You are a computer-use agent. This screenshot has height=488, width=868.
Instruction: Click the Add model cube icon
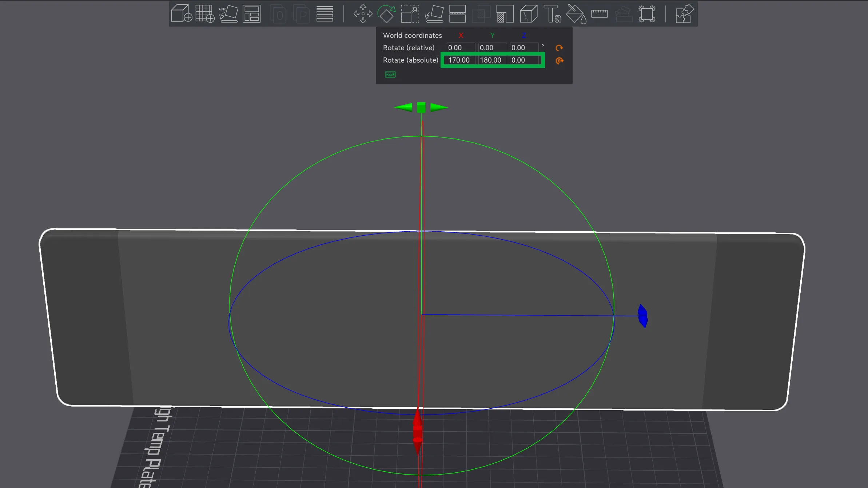[x=182, y=14]
